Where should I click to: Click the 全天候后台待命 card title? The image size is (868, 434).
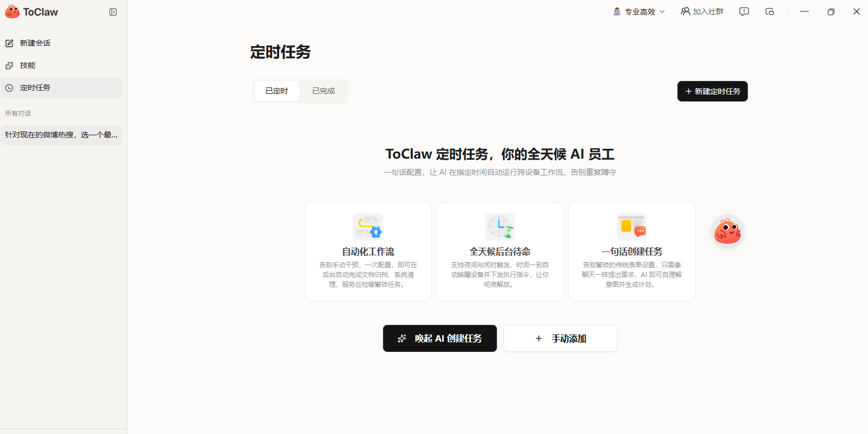500,251
